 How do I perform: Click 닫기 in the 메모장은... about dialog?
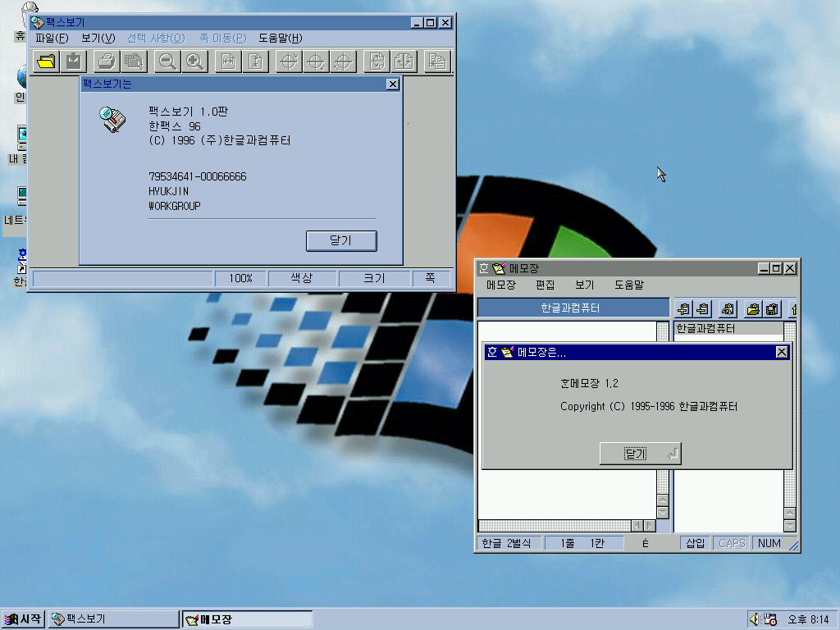tap(640, 454)
